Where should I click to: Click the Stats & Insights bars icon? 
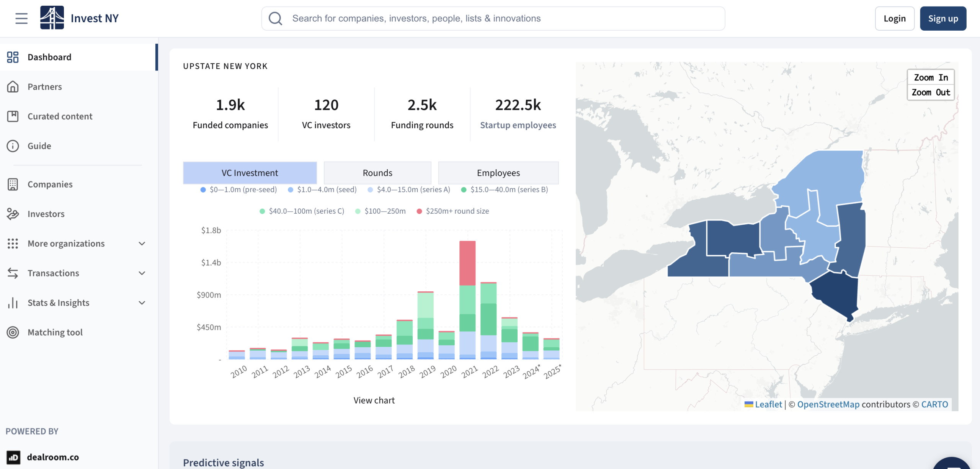pyautogui.click(x=13, y=302)
